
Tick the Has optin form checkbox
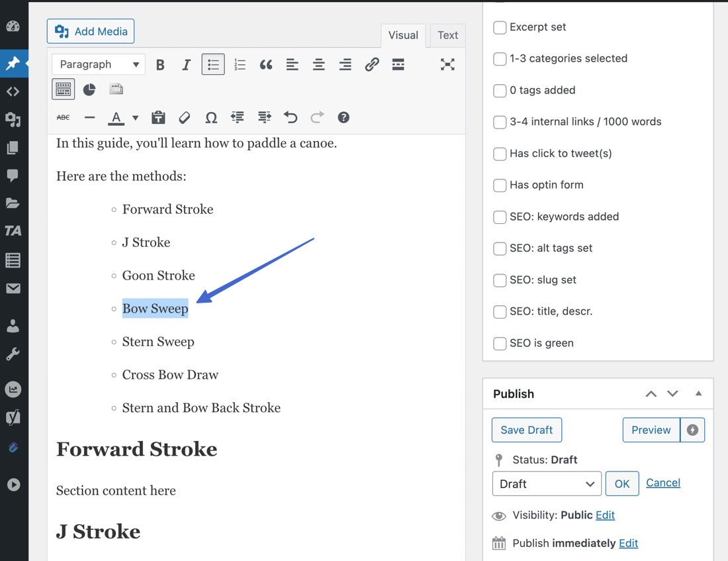click(x=500, y=185)
